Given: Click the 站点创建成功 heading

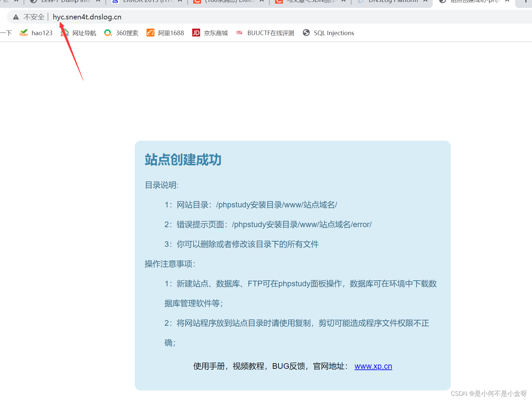Looking at the screenshot, I should tap(183, 160).
